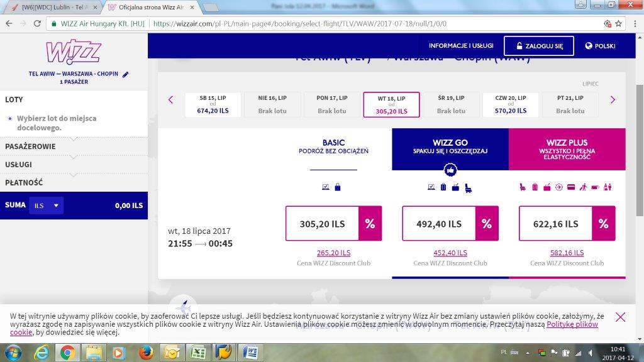The height and width of the screenshot is (362, 644).
Task: Close the cookie notice with X
Action: 620,317
